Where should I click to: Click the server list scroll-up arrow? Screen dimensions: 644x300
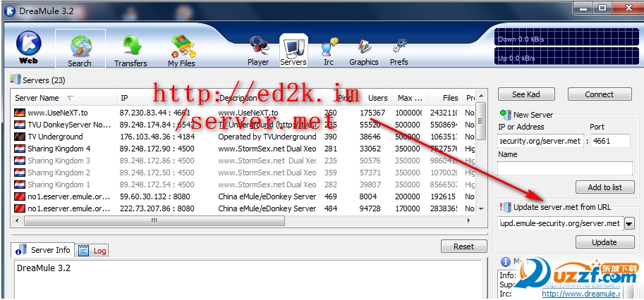[481, 96]
